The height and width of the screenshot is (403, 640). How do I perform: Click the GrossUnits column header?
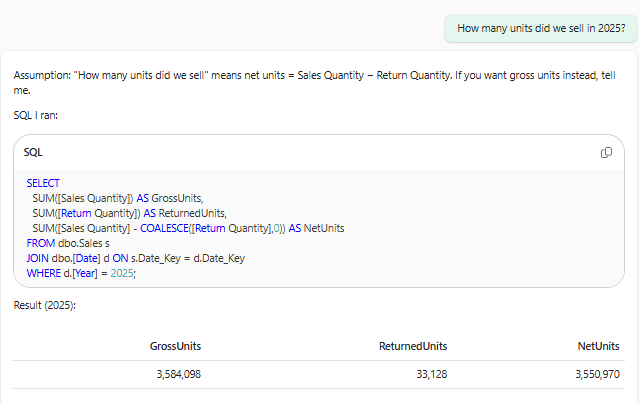click(175, 346)
